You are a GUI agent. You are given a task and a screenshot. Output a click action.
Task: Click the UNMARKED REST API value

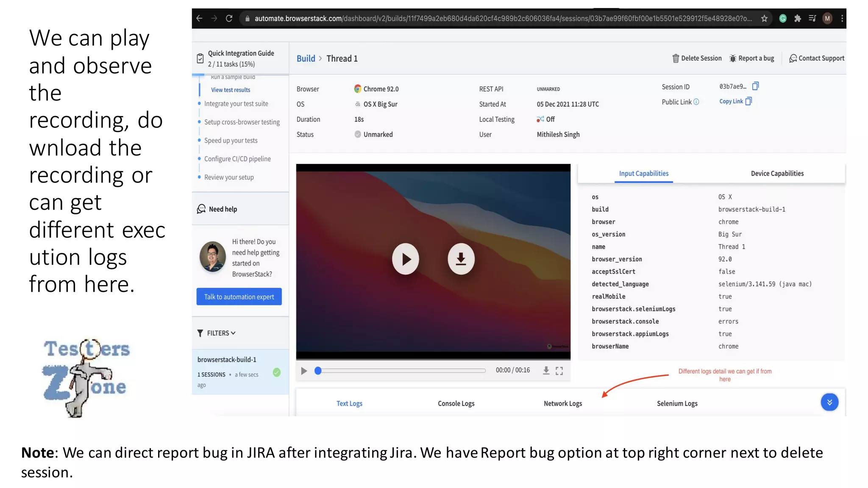548,89
